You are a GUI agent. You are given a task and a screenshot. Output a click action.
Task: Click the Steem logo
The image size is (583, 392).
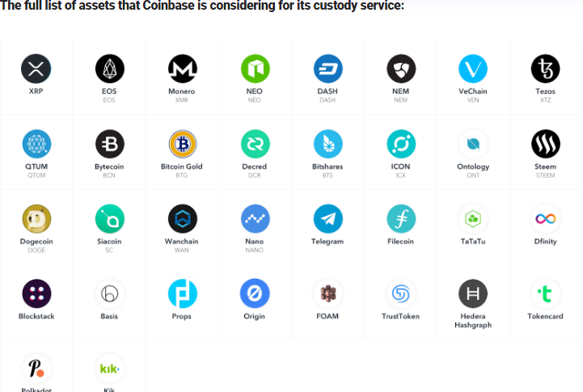(546, 144)
